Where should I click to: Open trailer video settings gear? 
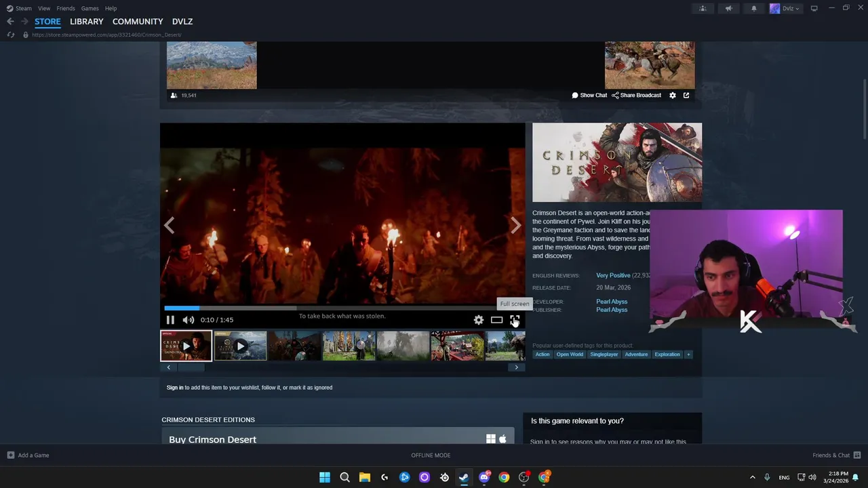coord(479,320)
